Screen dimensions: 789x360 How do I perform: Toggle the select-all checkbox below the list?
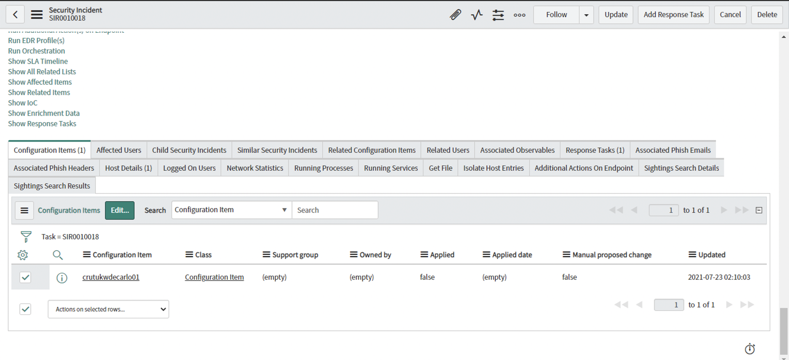pyautogui.click(x=25, y=309)
